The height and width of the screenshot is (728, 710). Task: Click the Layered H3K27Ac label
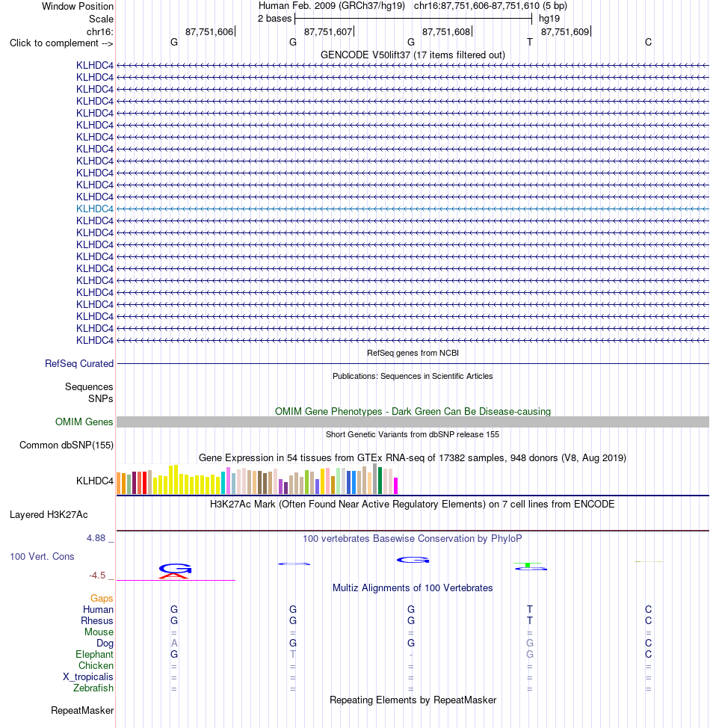click(x=49, y=514)
